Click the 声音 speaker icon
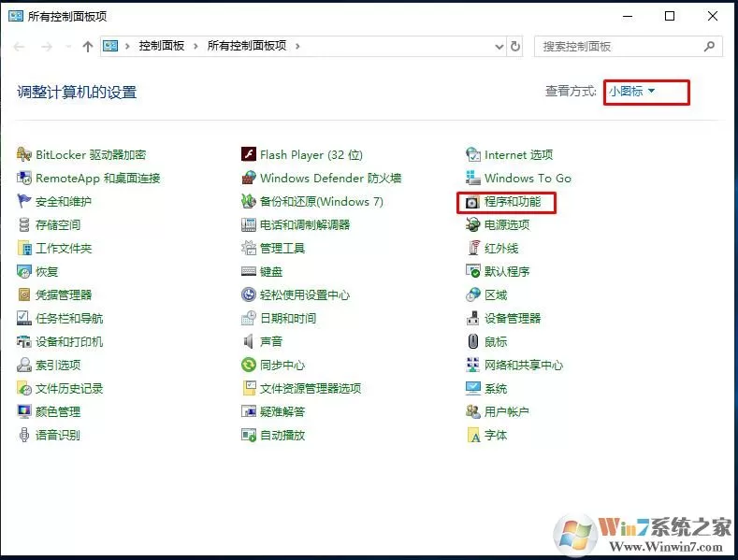The height and width of the screenshot is (560, 738). [249, 341]
